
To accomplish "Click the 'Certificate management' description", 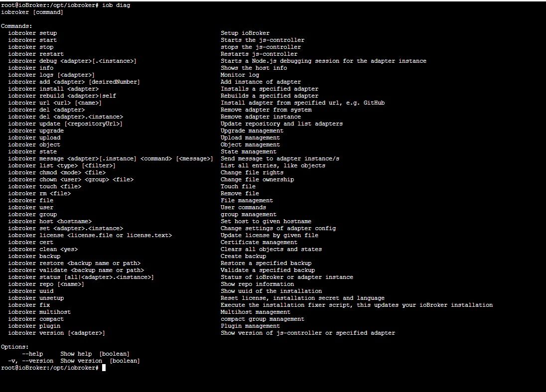I will point(259,242).
